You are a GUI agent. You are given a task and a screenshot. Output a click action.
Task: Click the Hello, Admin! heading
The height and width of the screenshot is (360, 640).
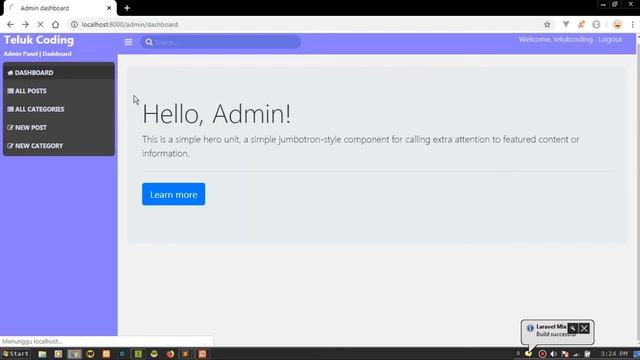(216, 114)
